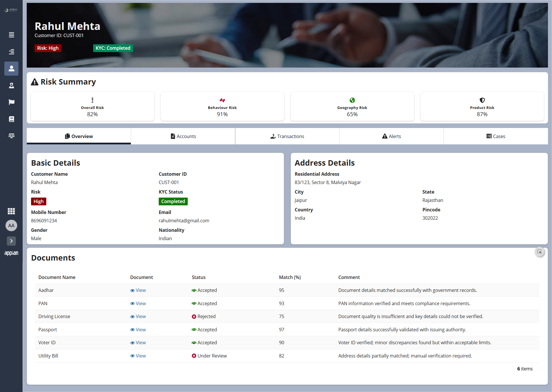Click the red High risk badge
The height and width of the screenshot is (392, 552).
point(39,201)
